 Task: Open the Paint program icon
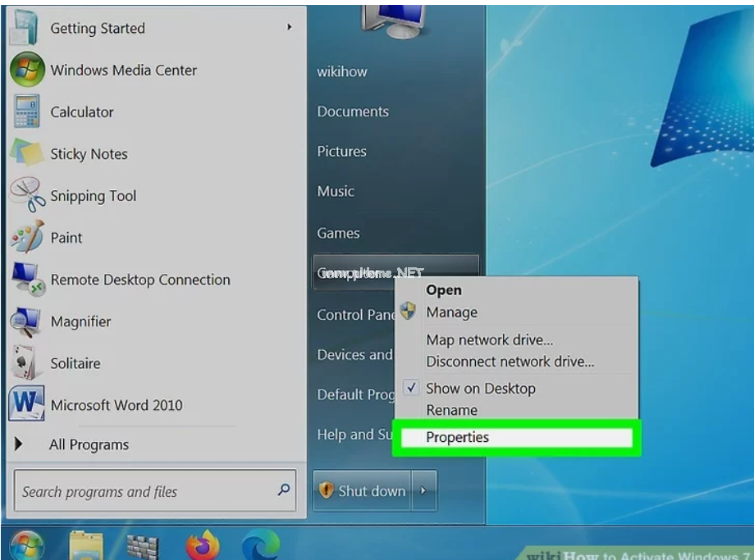click(x=26, y=238)
